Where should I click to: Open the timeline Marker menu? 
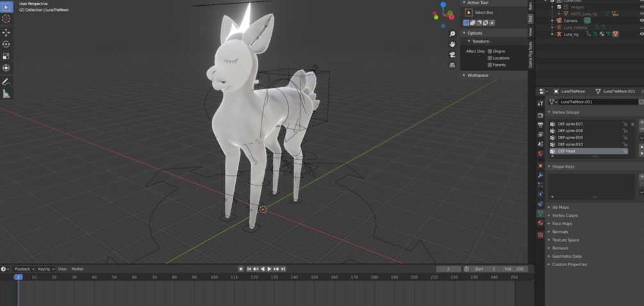click(x=78, y=269)
